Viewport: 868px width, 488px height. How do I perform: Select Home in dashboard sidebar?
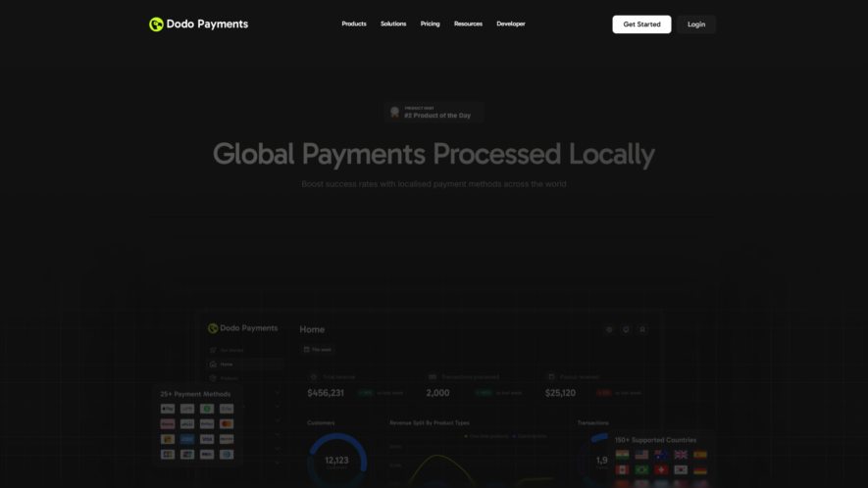[246, 365]
